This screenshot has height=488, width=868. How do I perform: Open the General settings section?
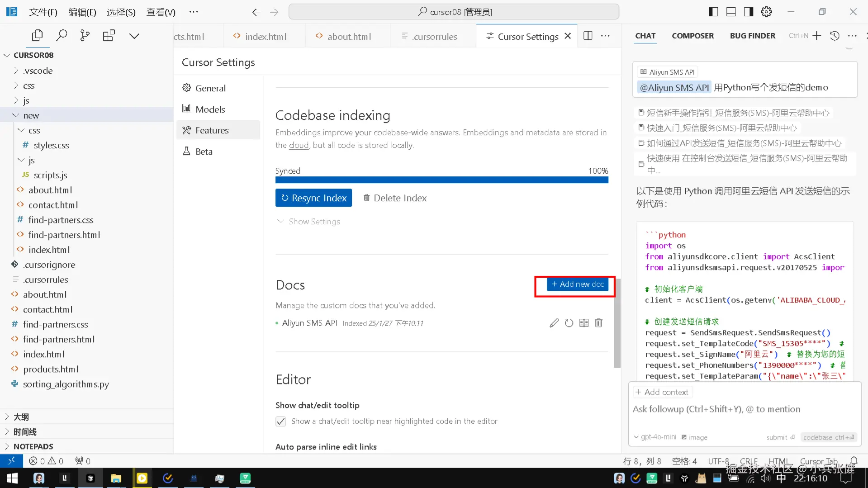point(218,88)
